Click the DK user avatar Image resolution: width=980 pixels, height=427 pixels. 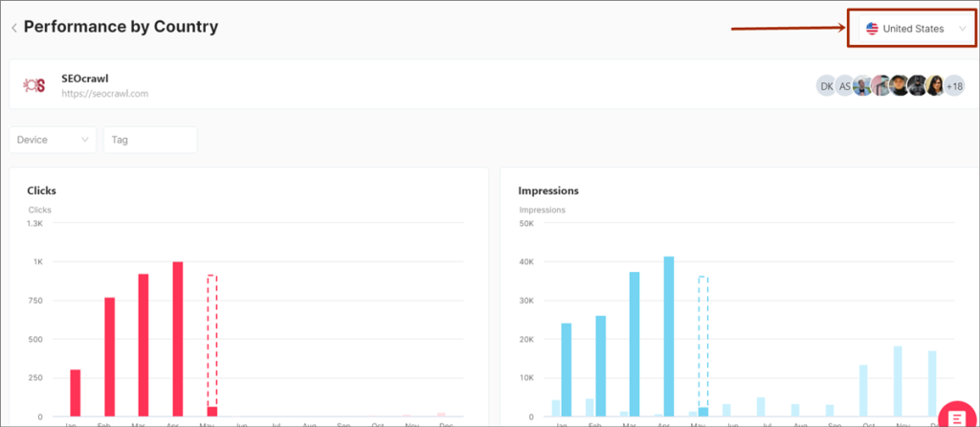click(x=826, y=86)
